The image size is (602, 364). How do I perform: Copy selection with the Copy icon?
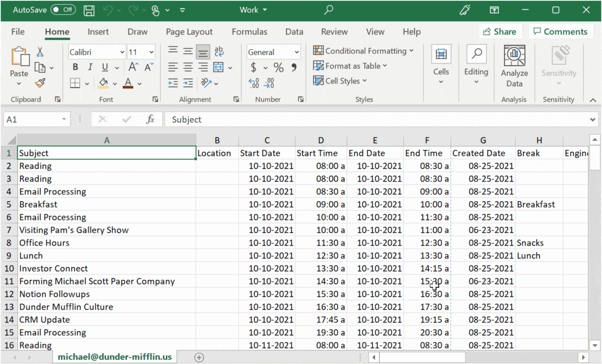40,68
